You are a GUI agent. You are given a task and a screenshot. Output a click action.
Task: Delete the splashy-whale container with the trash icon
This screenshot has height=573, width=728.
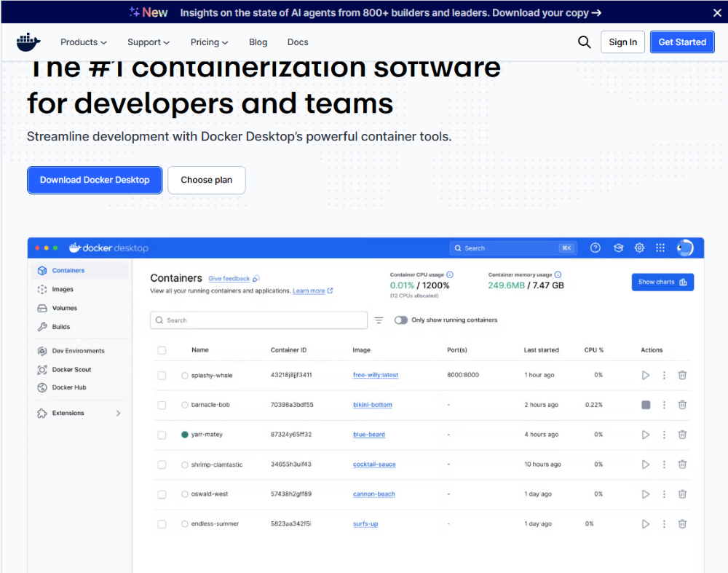click(x=683, y=375)
